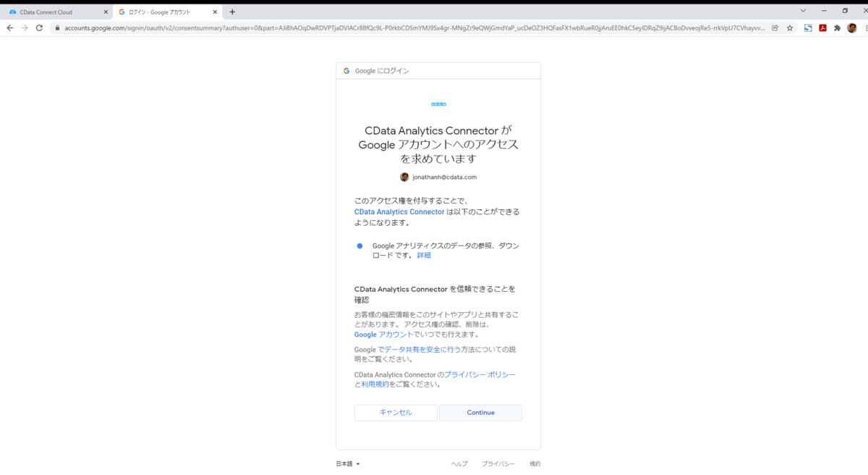Open the ヘルプ footer link
The width and height of the screenshot is (868, 475).
coord(459,463)
